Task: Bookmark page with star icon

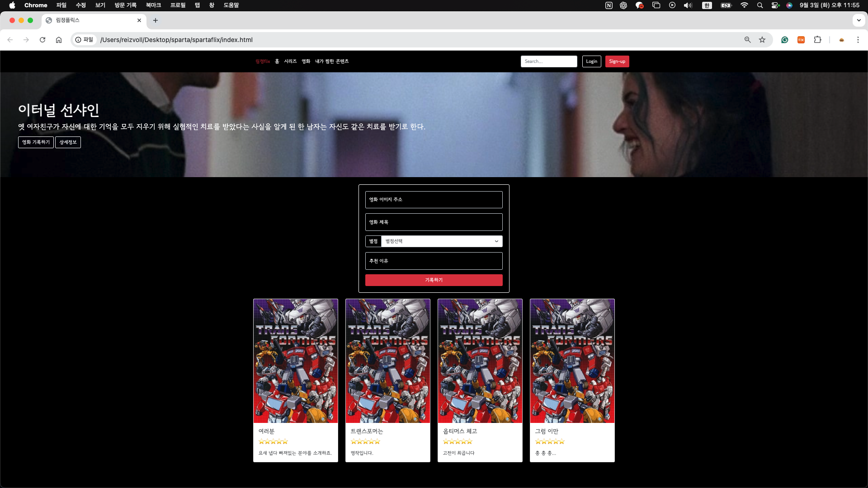Action: [762, 40]
